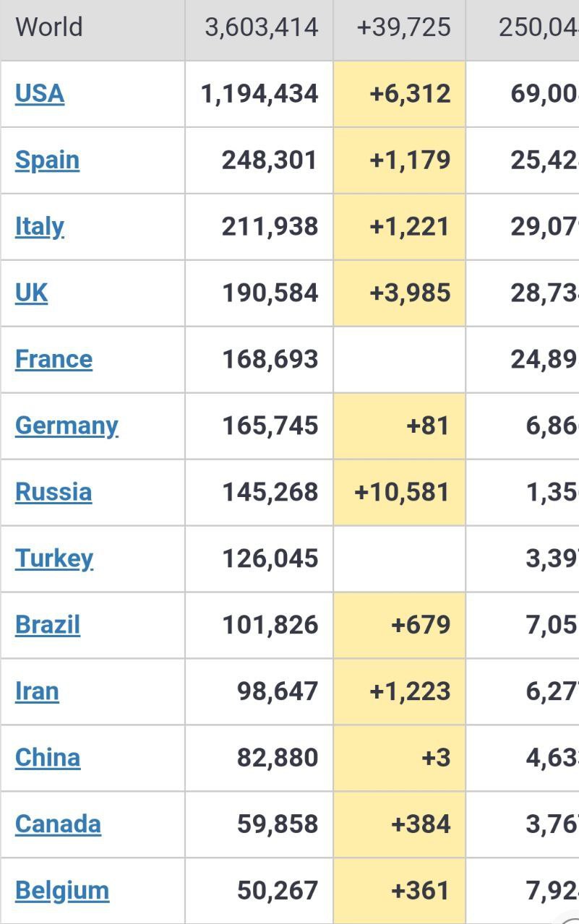The height and width of the screenshot is (924, 579).
Task: Open the Belgium country link
Action: tap(62, 891)
